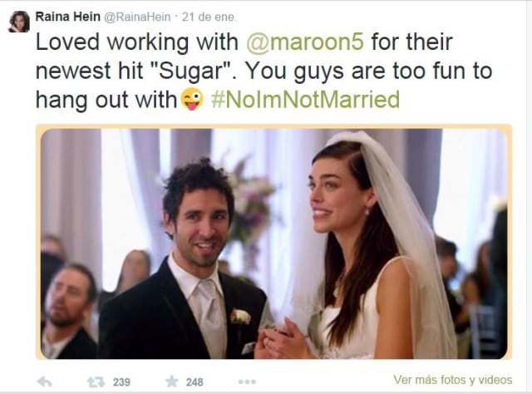The height and width of the screenshot is (394, 532).
Task: Click the "hang out with" tweet text
Action: coord(106,100)
